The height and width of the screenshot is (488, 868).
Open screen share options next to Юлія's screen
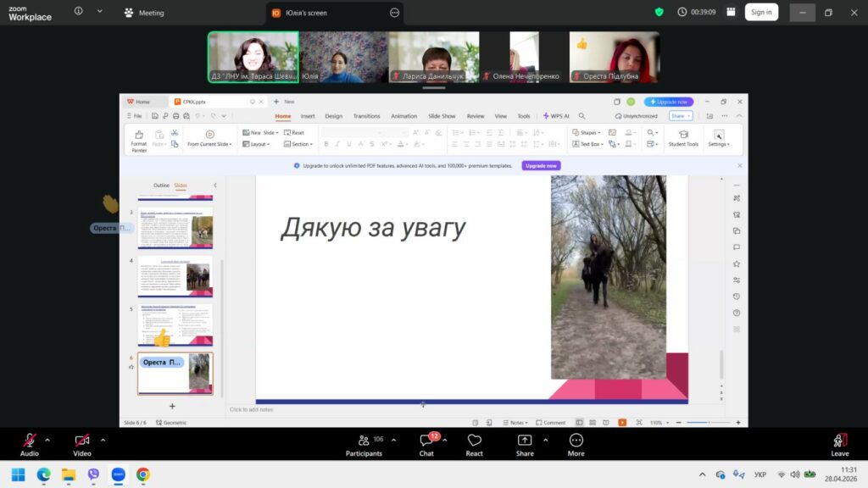394,13
